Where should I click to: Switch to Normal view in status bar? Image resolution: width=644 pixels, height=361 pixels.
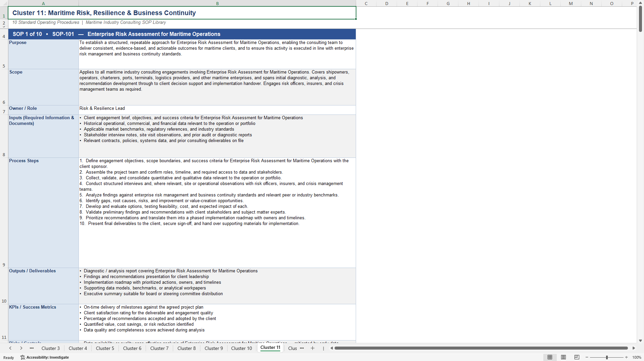click(550, 357)
